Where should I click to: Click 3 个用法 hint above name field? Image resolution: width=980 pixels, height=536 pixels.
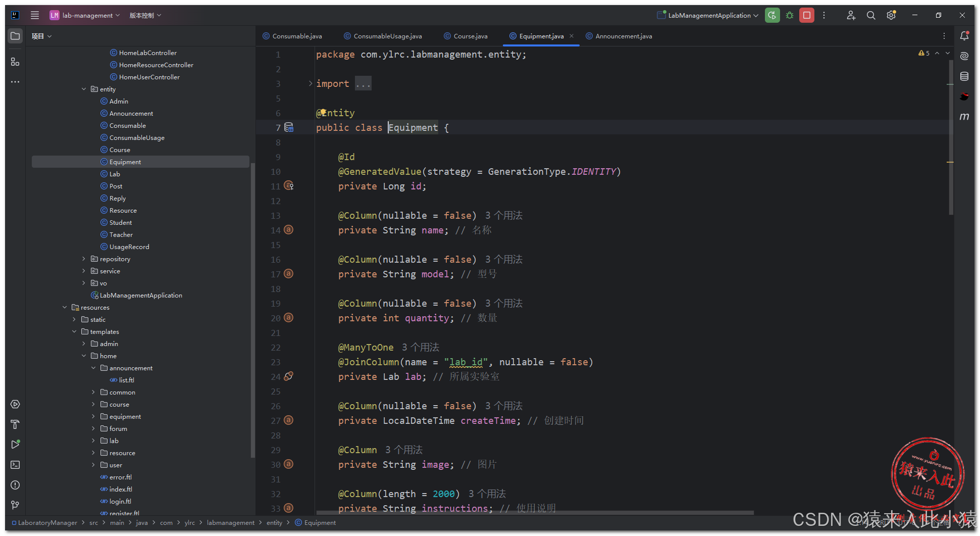tap(504, 215)
